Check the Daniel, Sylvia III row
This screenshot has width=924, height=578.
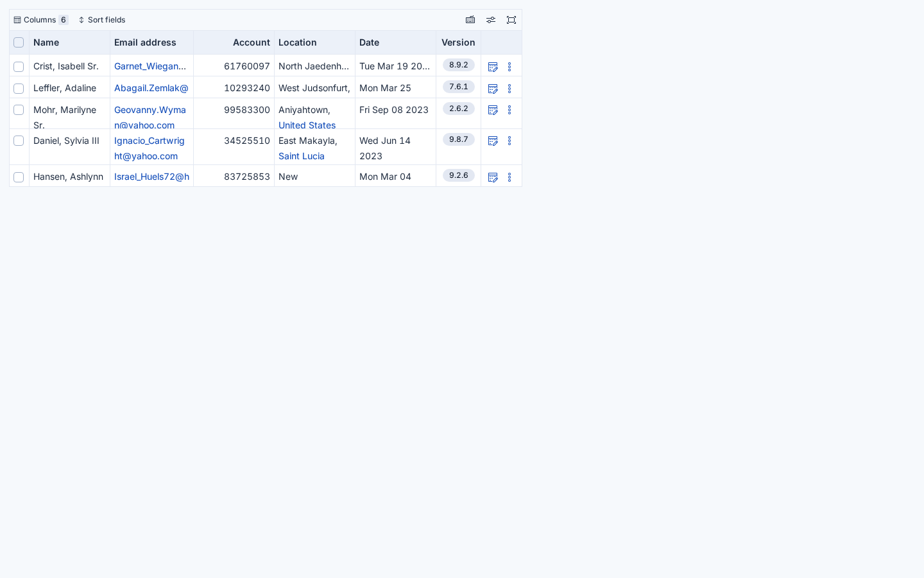pyautogui.click(x=19, y=141)
